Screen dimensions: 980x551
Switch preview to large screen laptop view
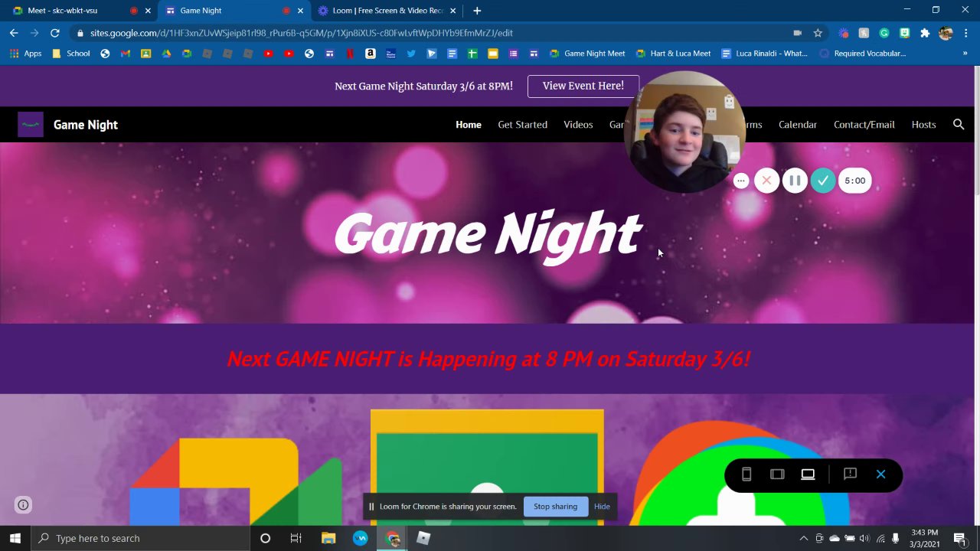coord(808,474)
